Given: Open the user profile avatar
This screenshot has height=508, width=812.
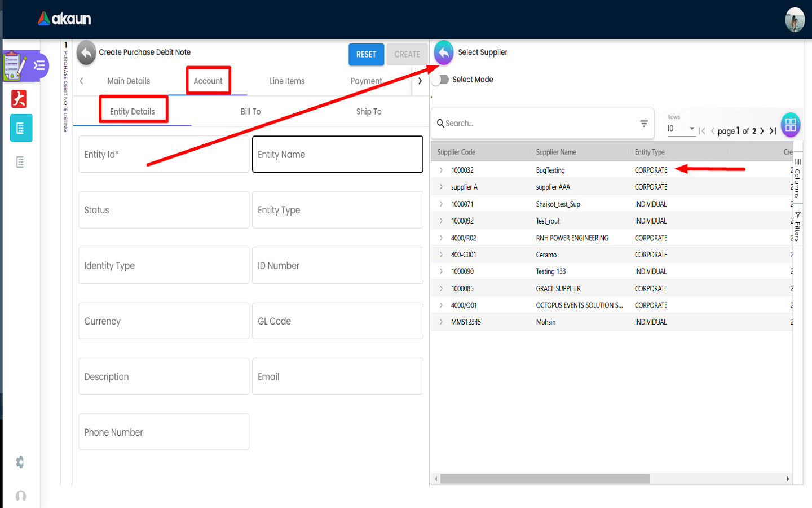Looking at the screenshot, I should [x=795, y=20].
